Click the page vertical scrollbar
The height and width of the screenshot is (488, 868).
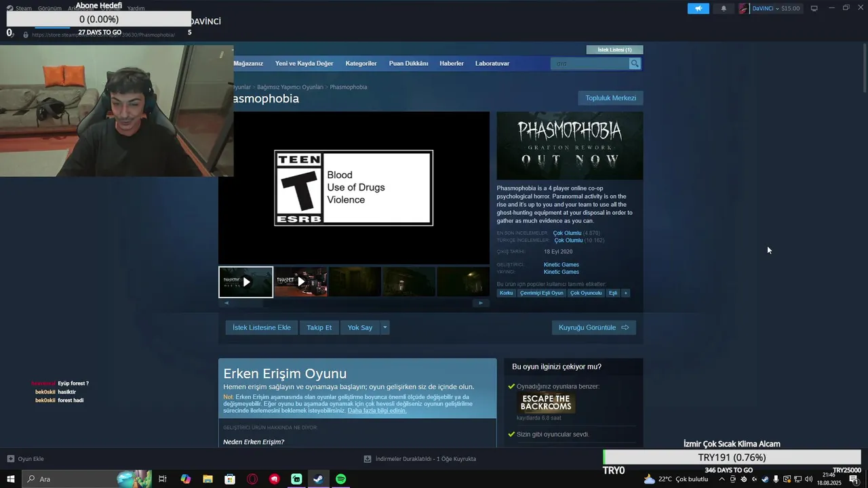click(x=864, y=68)
